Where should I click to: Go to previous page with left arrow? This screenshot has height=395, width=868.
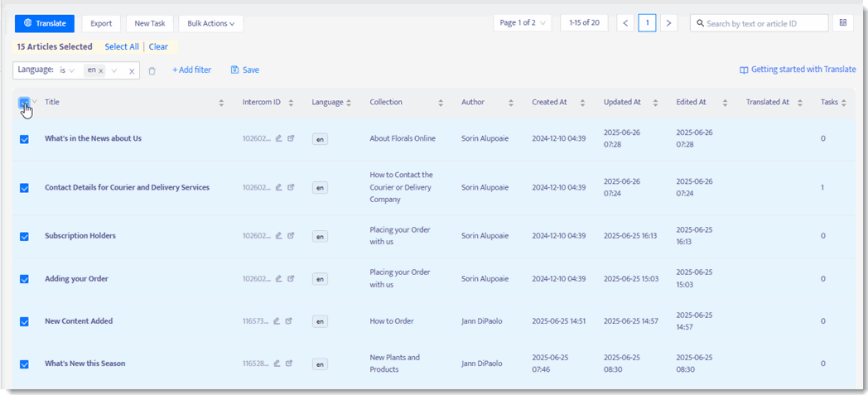625,23
